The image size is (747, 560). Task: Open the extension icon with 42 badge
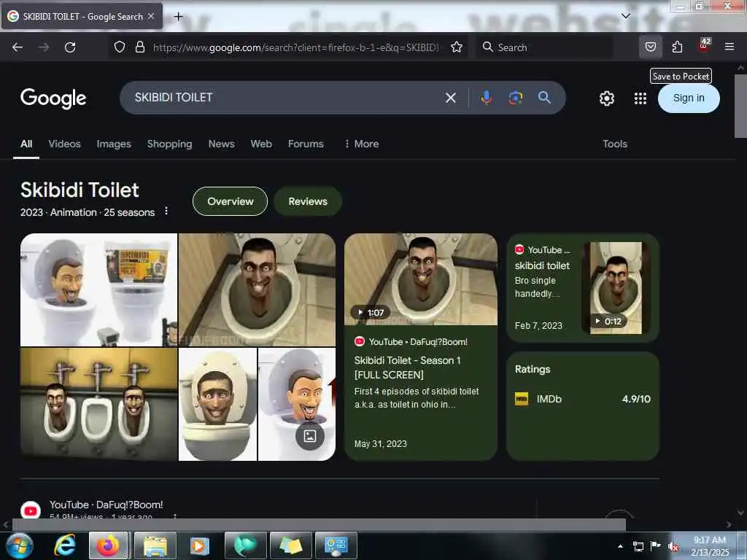pyautogui.click(x=704, y=46)
